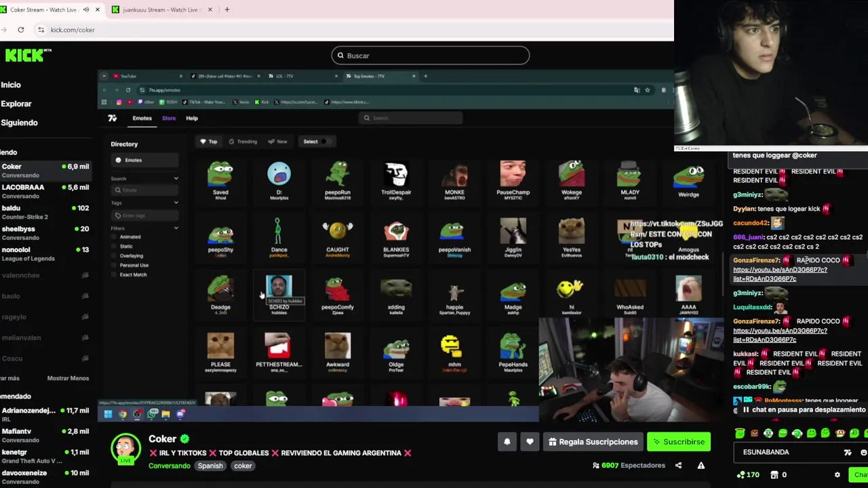
Task: Click the Suscribirse button
Action: coord(679,442)
